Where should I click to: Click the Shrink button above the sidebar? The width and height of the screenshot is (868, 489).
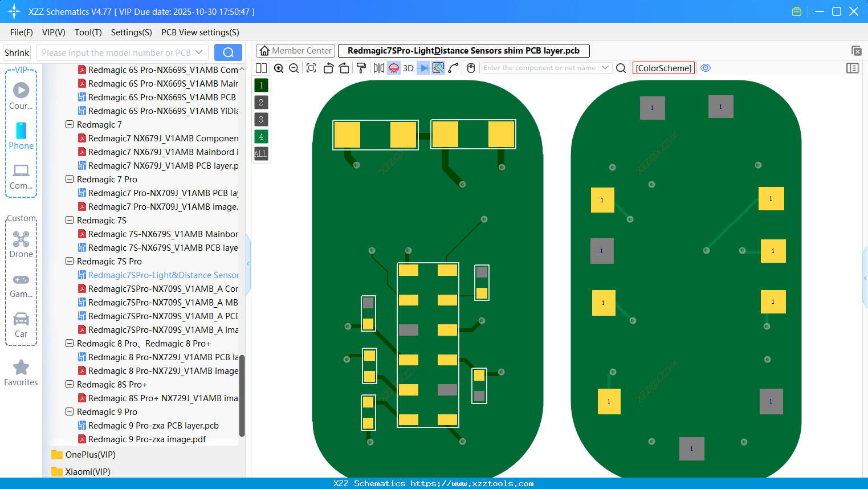point(17,52)
